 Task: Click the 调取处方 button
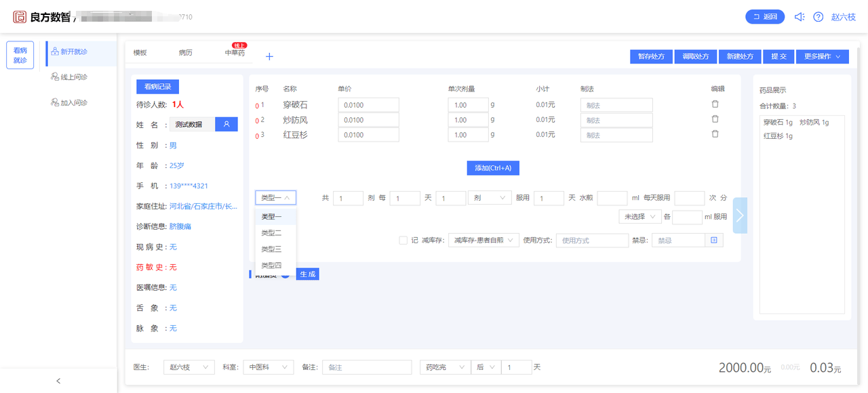(696, 57)
